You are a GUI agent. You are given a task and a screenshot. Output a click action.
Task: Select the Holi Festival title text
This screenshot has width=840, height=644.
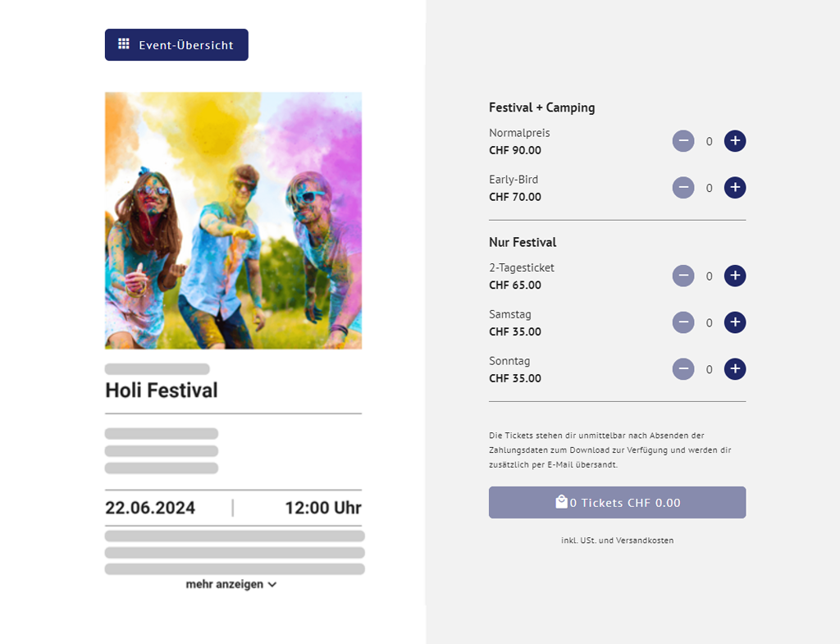pos(162,391)
